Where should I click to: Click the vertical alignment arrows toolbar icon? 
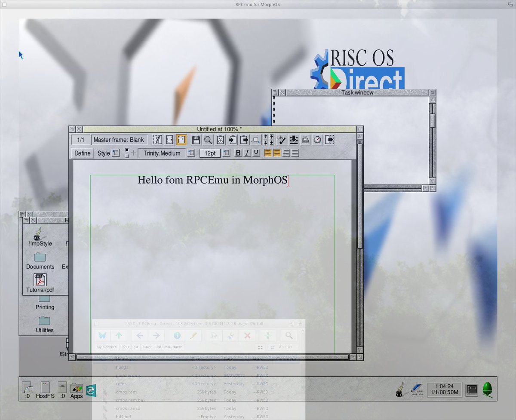[x=269, y=140]
